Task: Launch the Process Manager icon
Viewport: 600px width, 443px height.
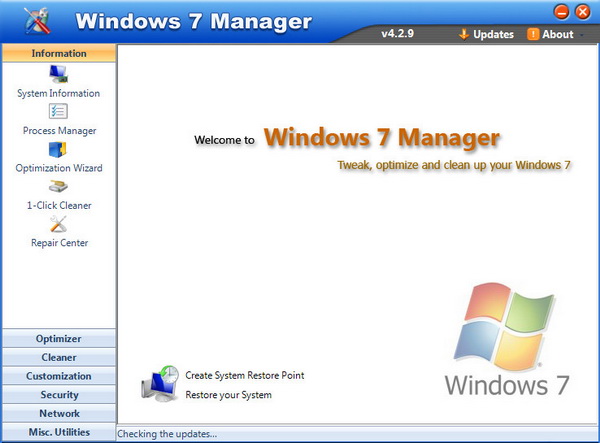Action: [x=58, y=112]
